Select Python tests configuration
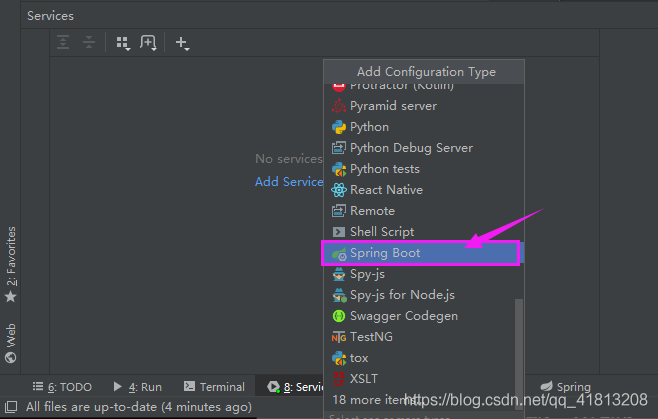The height and width of the screenshot is (419, 658). click(424, 169)
